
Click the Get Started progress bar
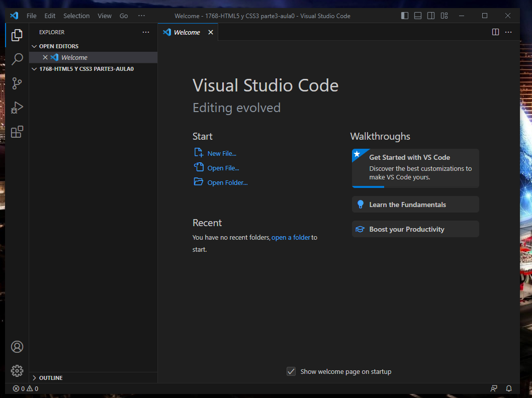click(x=415, y=187)
